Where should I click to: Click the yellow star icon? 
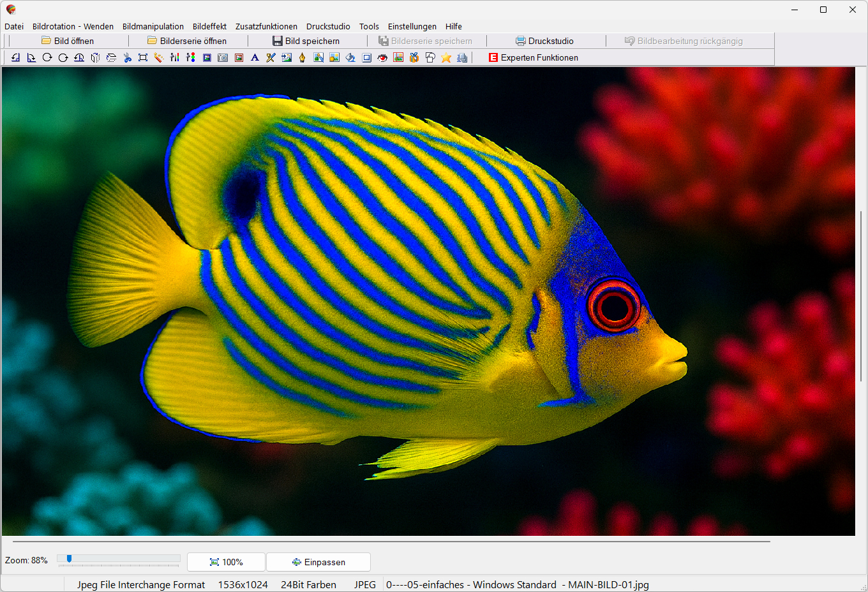[446, 57]
